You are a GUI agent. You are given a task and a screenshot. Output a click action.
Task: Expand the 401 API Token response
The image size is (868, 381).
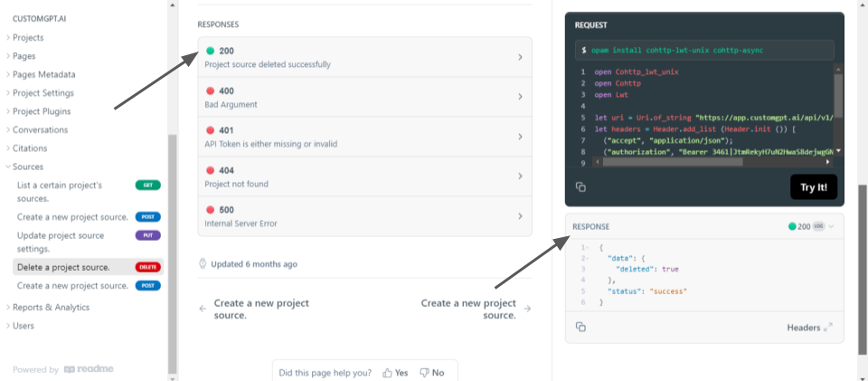tap(364, 137)
